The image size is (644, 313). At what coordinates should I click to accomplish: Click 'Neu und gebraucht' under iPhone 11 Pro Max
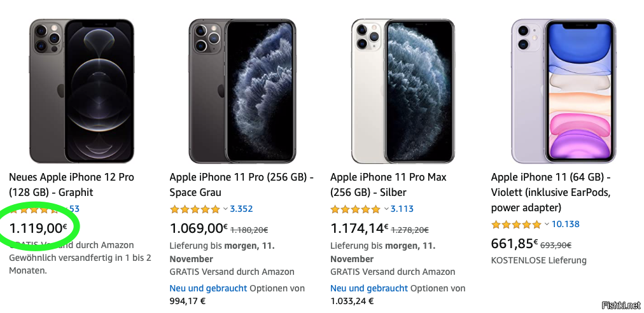point(369,288)
